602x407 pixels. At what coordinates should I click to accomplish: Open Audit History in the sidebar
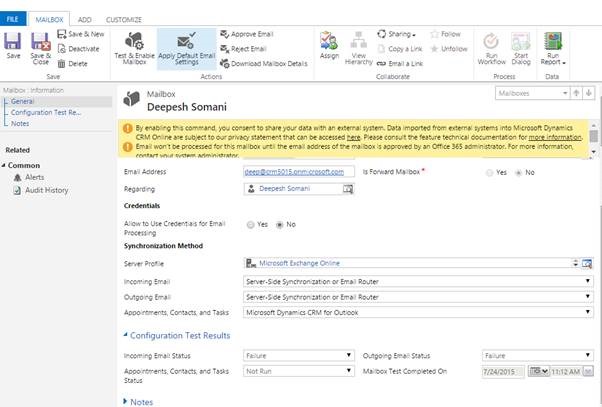tap(46, 190)
